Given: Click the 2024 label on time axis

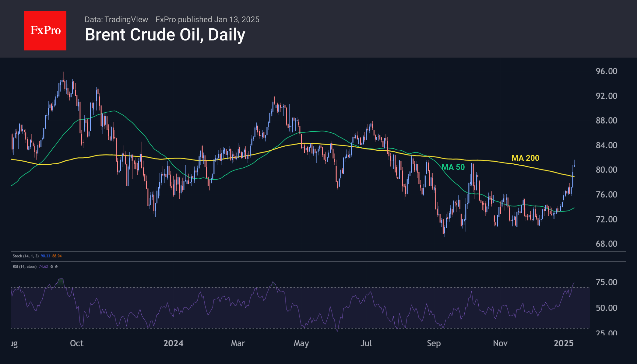Looking at the screenshot, I should 173,343.
